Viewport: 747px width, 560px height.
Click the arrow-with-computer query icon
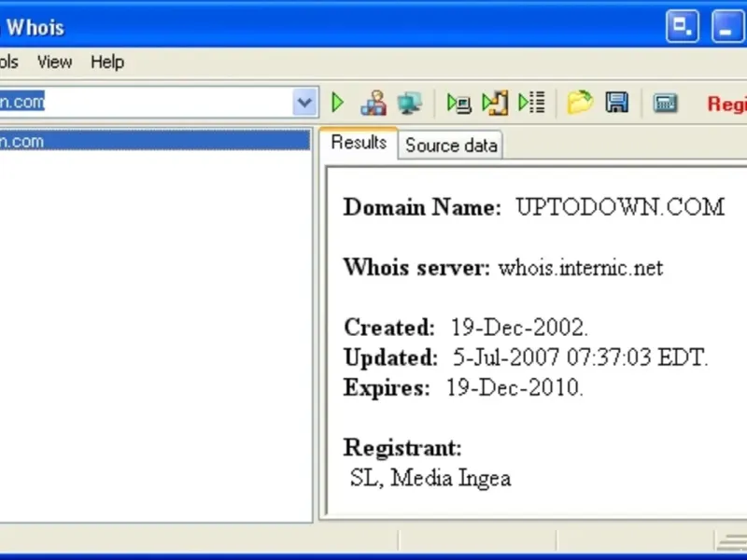tap(458, 103)
